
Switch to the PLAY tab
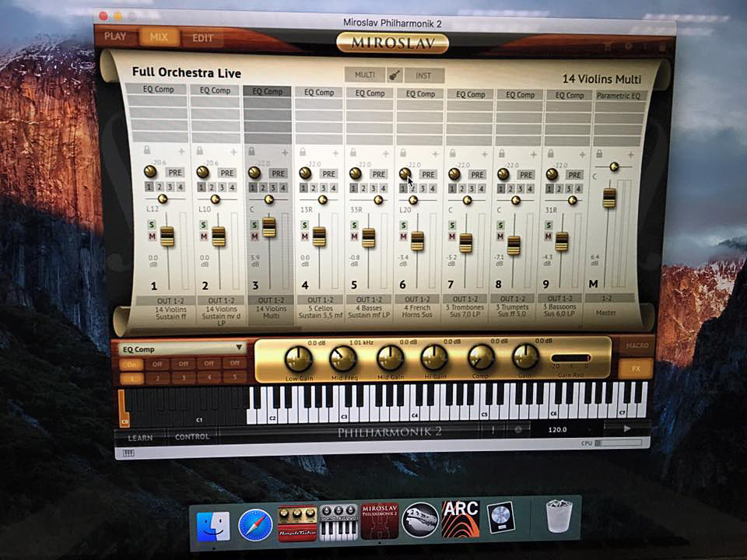(x=115, y=37)
